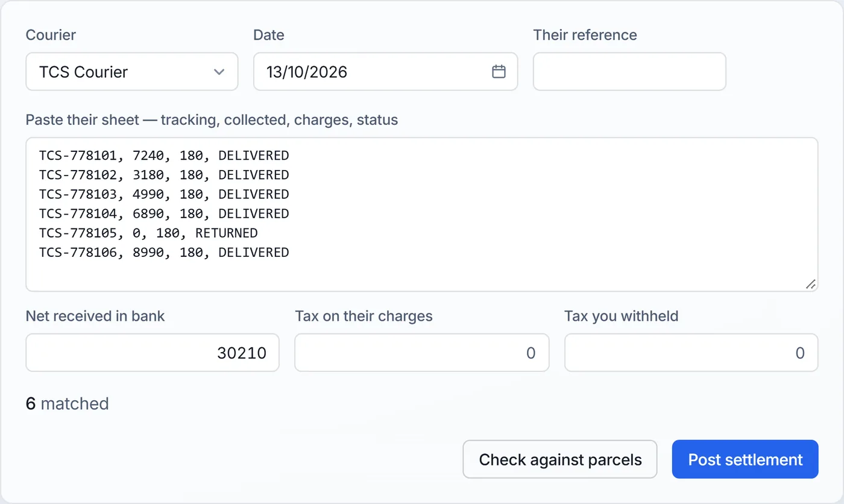Click the line for TCS-778103

coord(164,194)
